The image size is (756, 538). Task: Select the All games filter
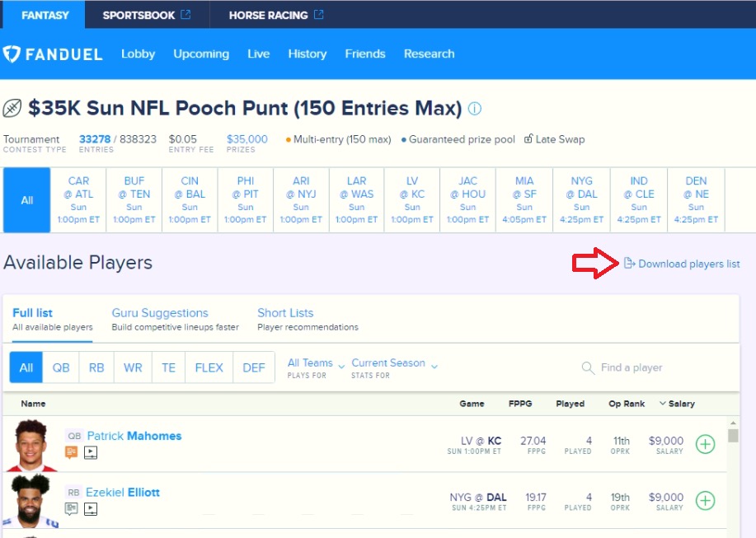(x=27, y=200)
